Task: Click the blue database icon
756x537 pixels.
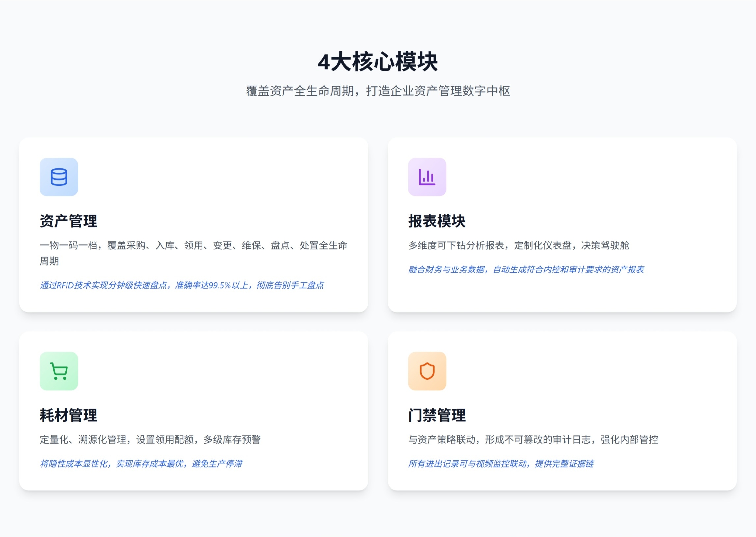Action: (59, 177)
